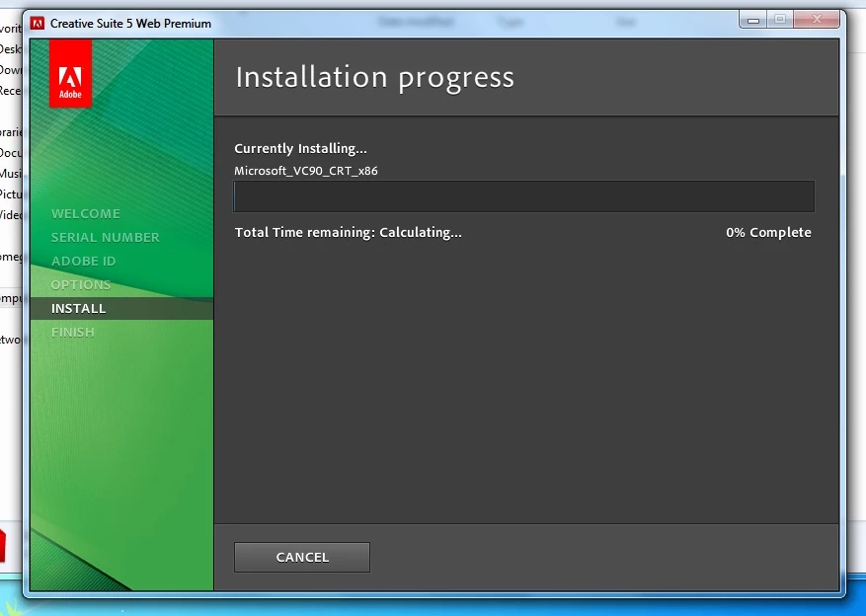Click the Currently Installing label
This screenshot has height=616, width=866.
300,148
